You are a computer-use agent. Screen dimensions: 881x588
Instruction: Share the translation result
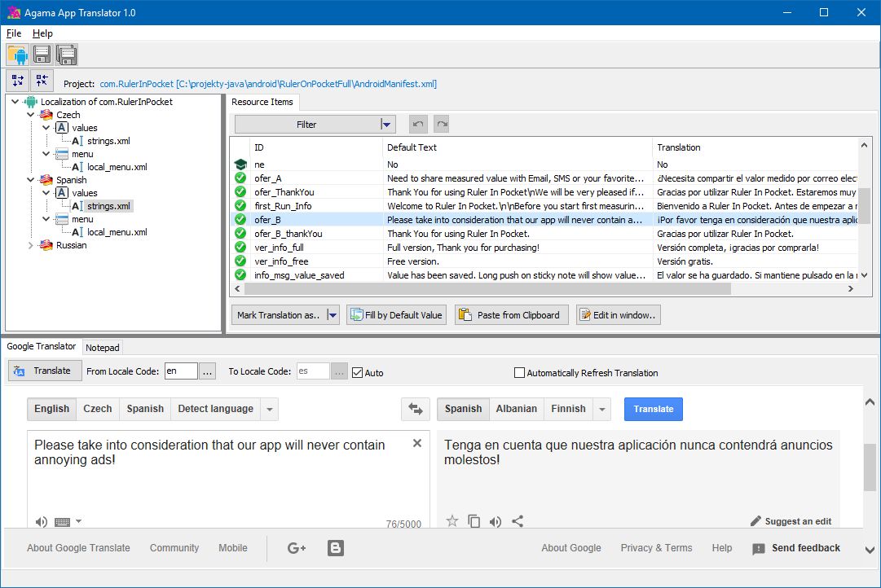(x=517, y=521)
